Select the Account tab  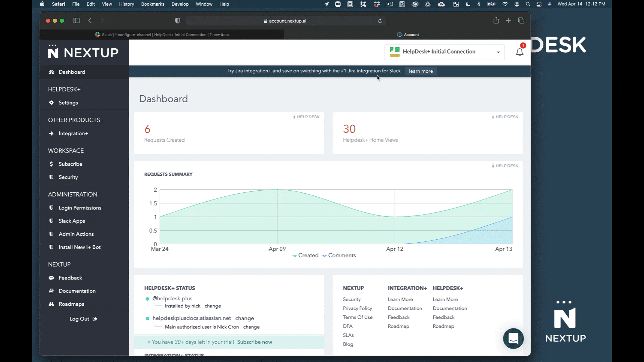[408, 35]
